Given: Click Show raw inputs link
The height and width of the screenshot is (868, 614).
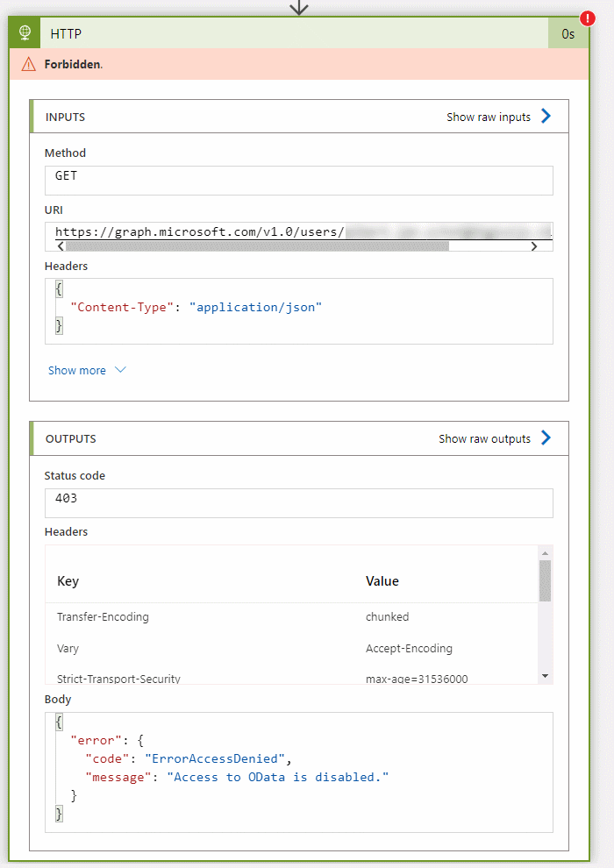Looking at the screenshot, I should click(x=489, y=117).
